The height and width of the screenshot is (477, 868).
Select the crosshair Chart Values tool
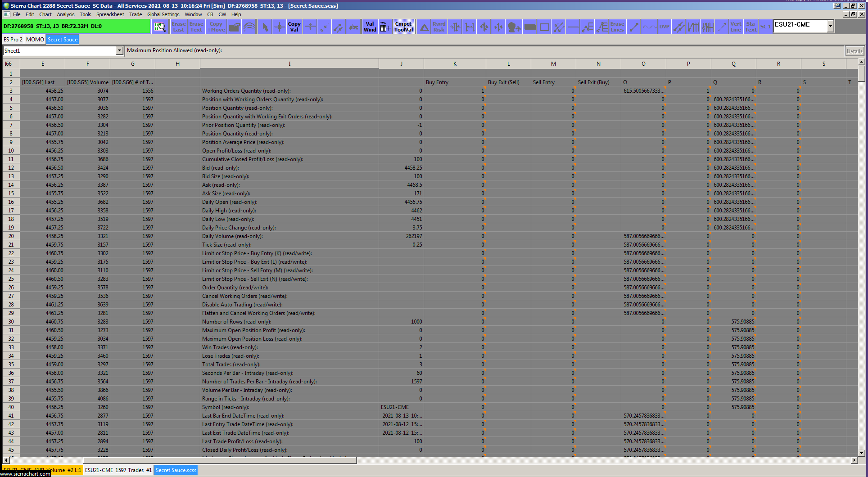point(279,27)
